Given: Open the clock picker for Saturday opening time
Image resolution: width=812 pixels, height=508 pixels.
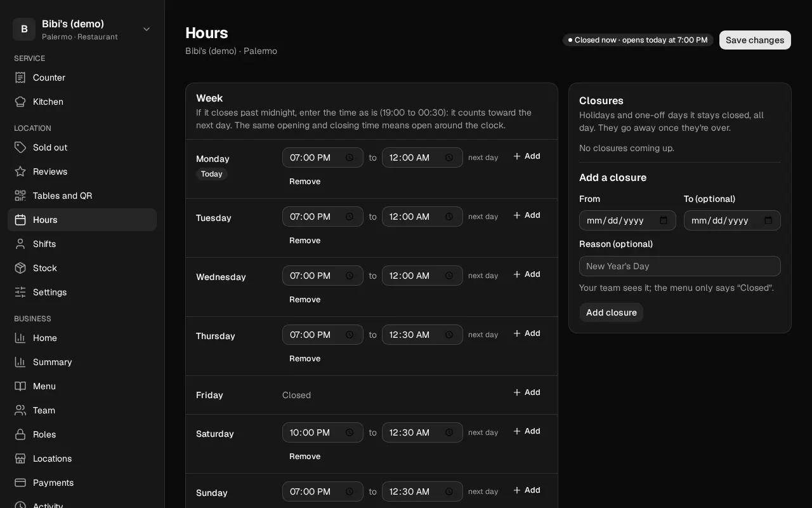Looking at the screenshot, I should tap(350, 432).
